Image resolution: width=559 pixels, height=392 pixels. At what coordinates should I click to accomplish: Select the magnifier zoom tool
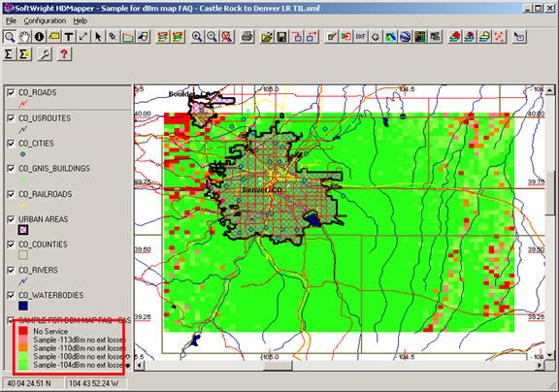click(10, 37)
